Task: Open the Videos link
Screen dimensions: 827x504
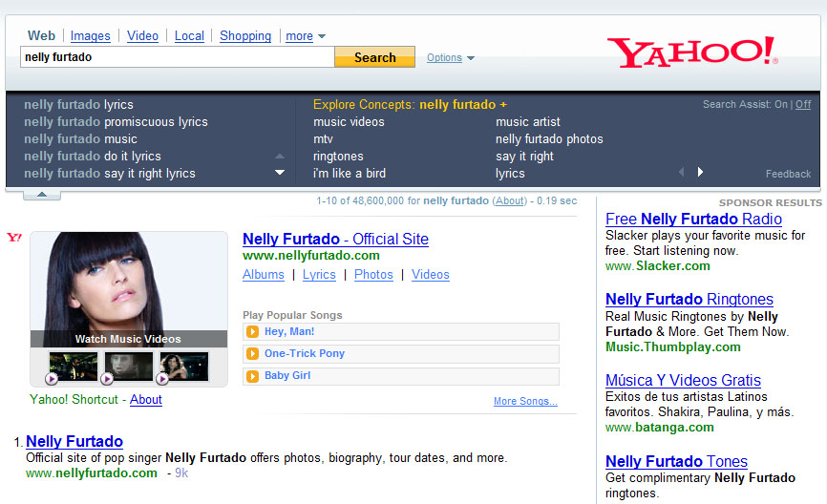Action: pyautogui.click(x=431, y=275)
